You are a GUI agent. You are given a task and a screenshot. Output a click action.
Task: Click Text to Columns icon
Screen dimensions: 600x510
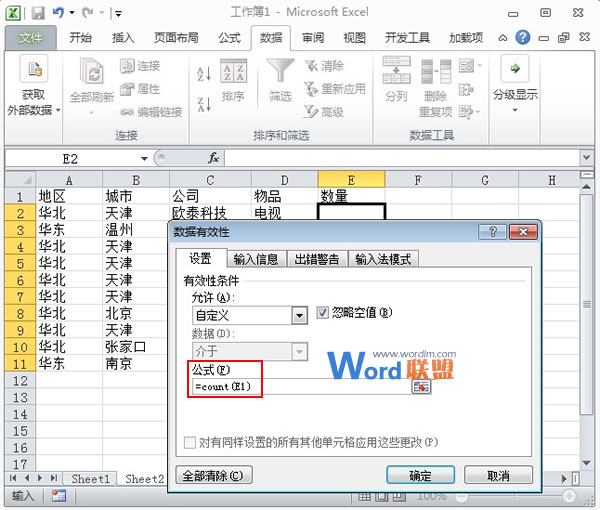pyautogui.click(x=396, y=70)
